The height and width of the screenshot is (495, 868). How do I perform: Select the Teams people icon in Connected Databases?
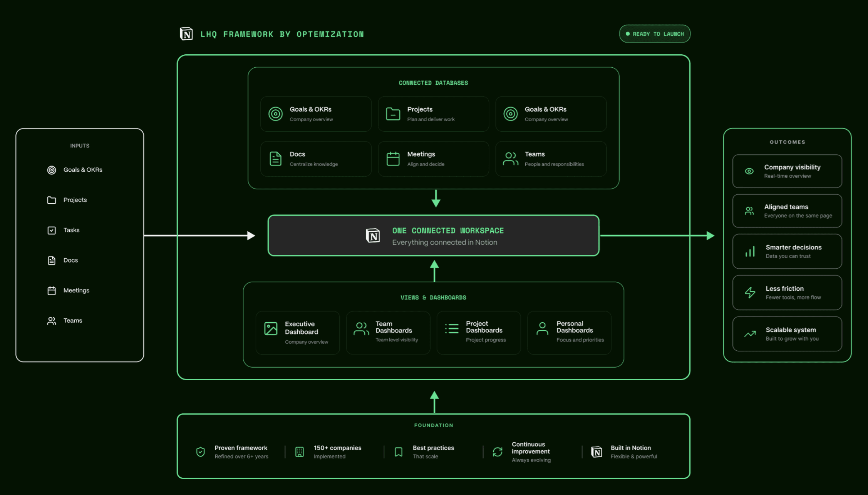point(511,159)
